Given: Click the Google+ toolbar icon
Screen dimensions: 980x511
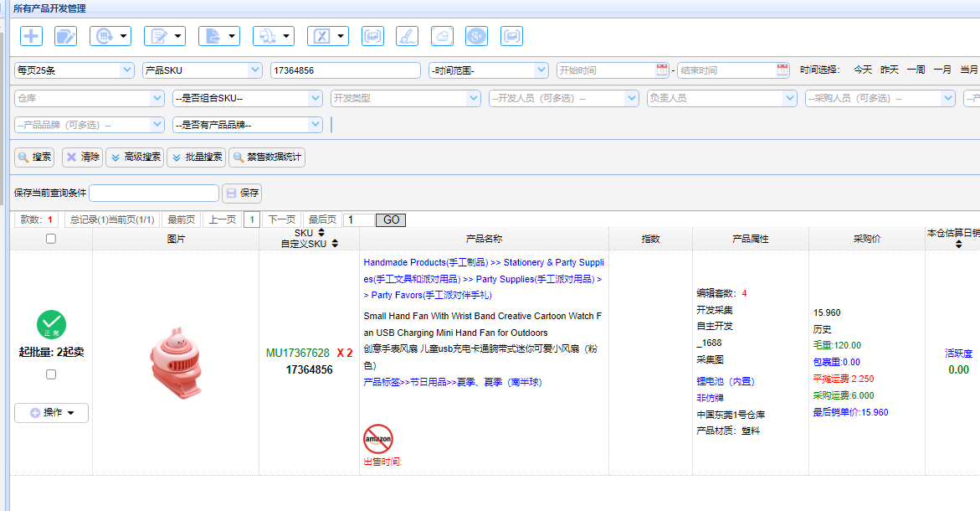Looking at the screenshot, I should point(476,36).
